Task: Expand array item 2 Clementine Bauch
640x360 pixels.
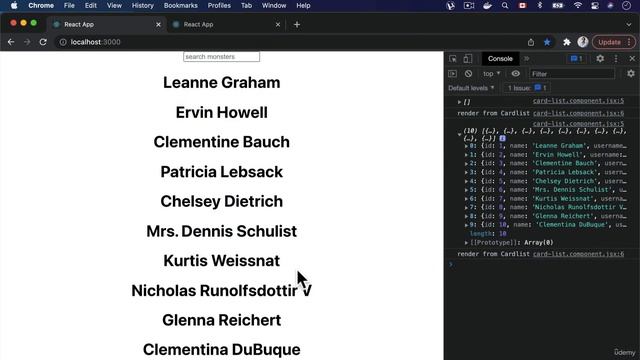Action: (466, 163)
